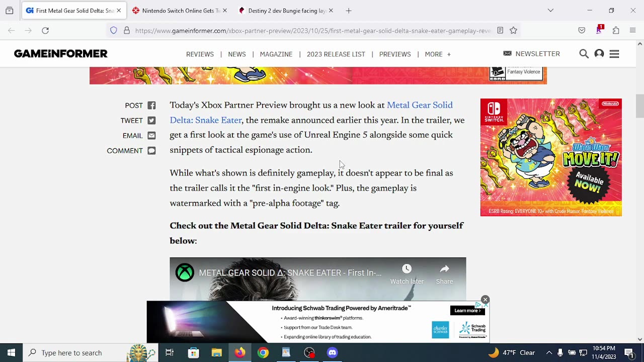The width and height of the screenshot is (644, 362).
Task: Expand the MORE + navigation menu
Action: tap(438, 54)
